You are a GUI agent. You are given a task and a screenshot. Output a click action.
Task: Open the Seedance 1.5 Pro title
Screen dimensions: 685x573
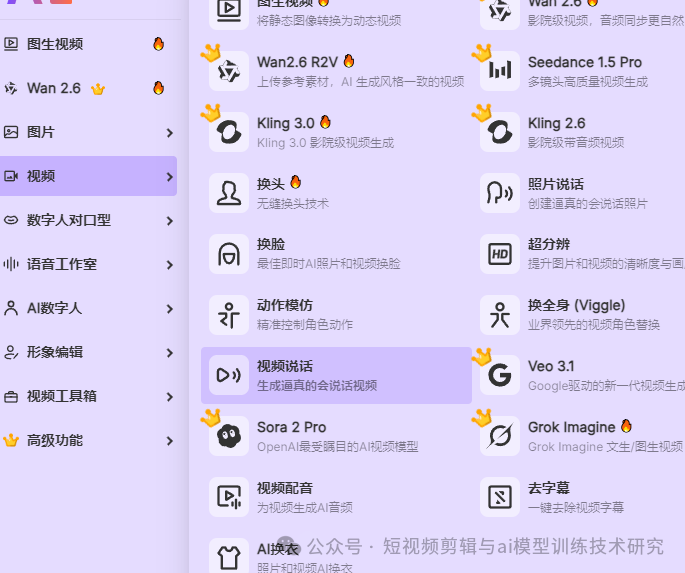point(585,62)
